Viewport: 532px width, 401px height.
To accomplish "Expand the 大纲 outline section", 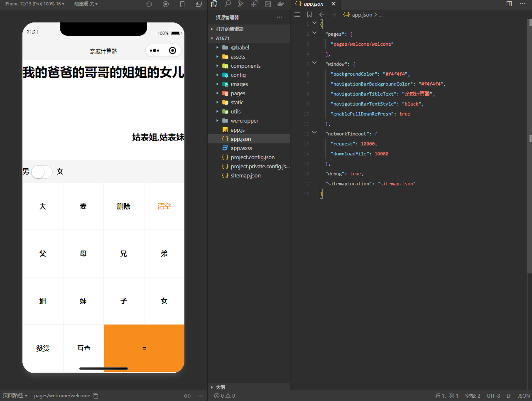I will tap(249, 387).
